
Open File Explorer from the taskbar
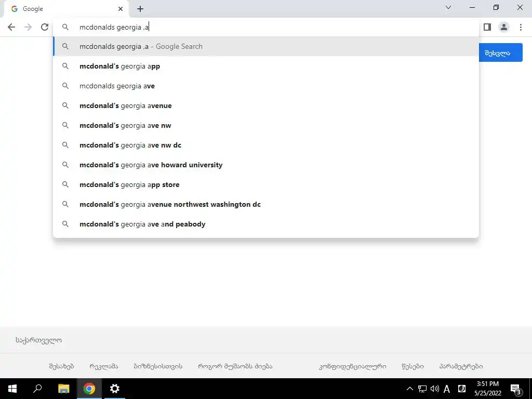(63, 389)
